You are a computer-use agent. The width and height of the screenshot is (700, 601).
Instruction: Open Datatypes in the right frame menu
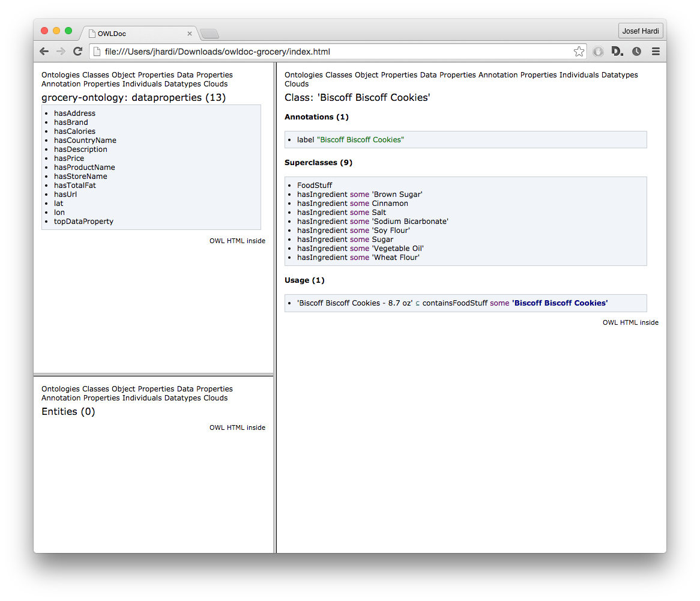tap(620, 75)
